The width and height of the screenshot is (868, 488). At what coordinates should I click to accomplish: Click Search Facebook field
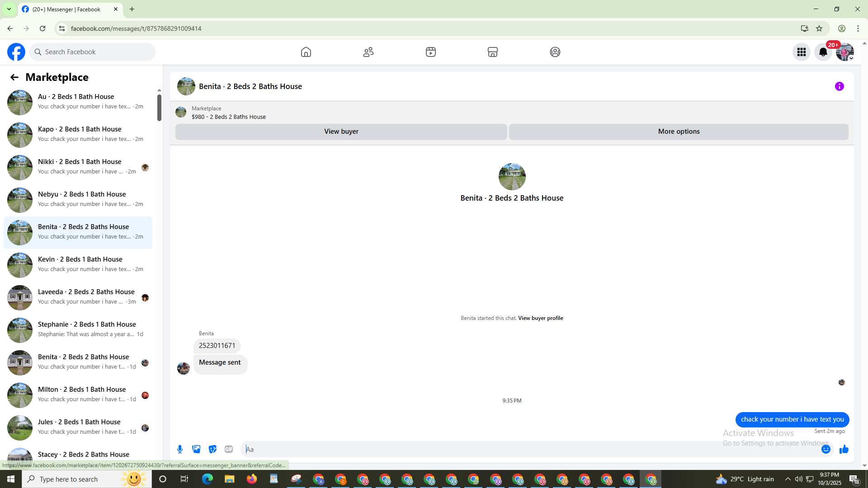click(x=93, y=52)
